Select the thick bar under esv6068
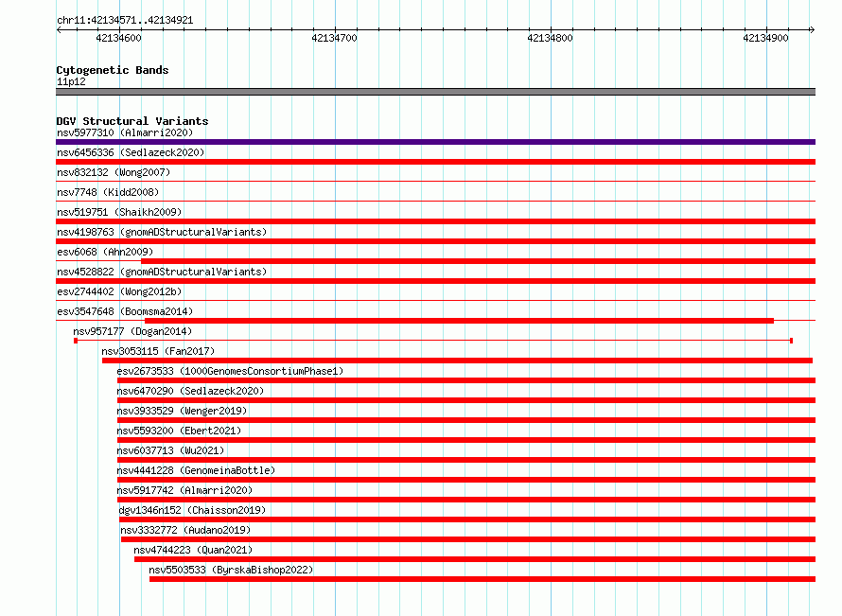Image resolution: width=842 pixels, height=616 pixels. [x=479, y=261]
